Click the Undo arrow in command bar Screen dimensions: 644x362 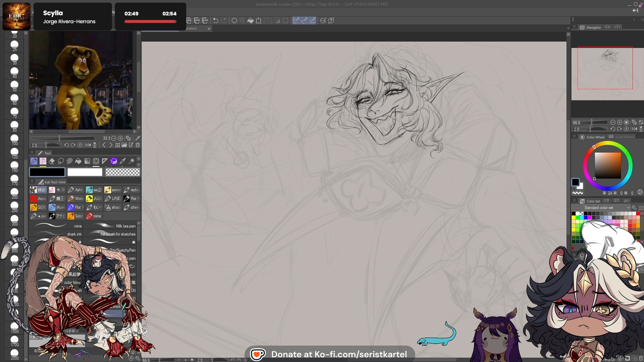[x=215, y=20]
